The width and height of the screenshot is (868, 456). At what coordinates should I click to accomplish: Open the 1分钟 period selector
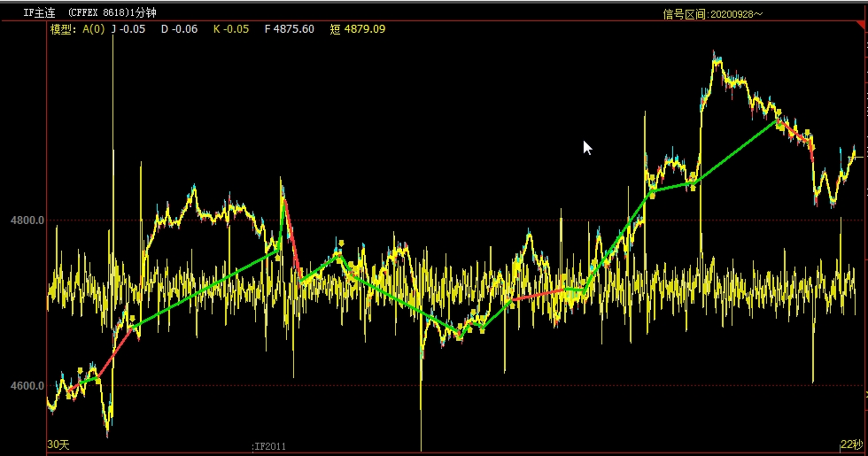coord(142,12)
